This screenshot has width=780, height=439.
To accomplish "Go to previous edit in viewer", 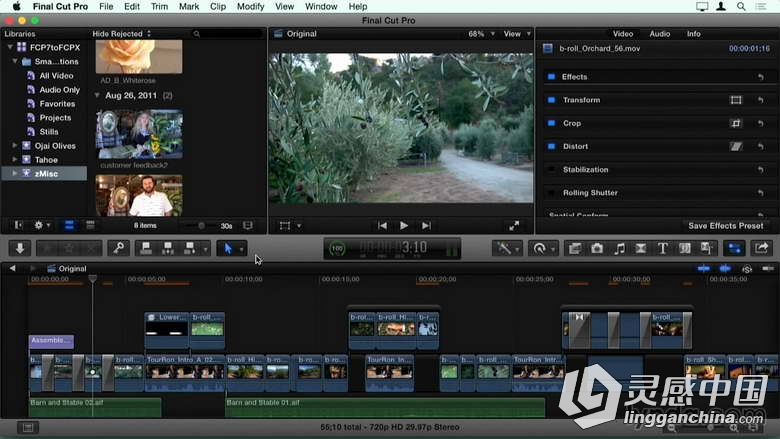I will [382, 226].
